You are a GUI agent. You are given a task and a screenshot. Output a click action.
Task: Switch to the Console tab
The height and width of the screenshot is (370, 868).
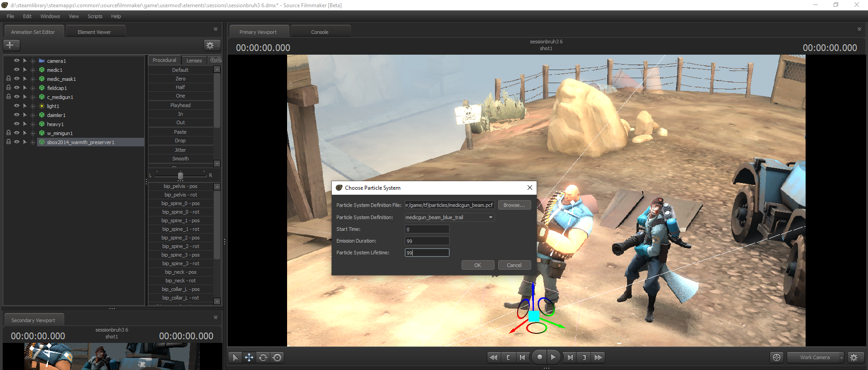tap(320, 32)
